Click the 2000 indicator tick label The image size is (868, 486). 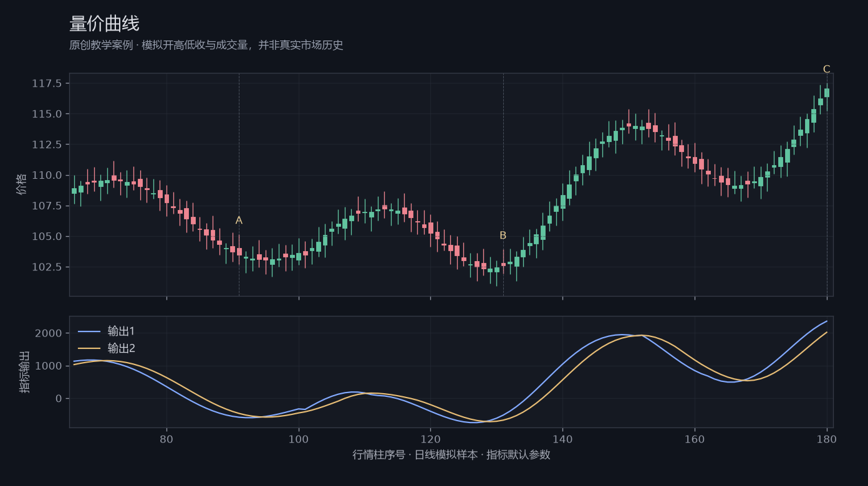49,333
